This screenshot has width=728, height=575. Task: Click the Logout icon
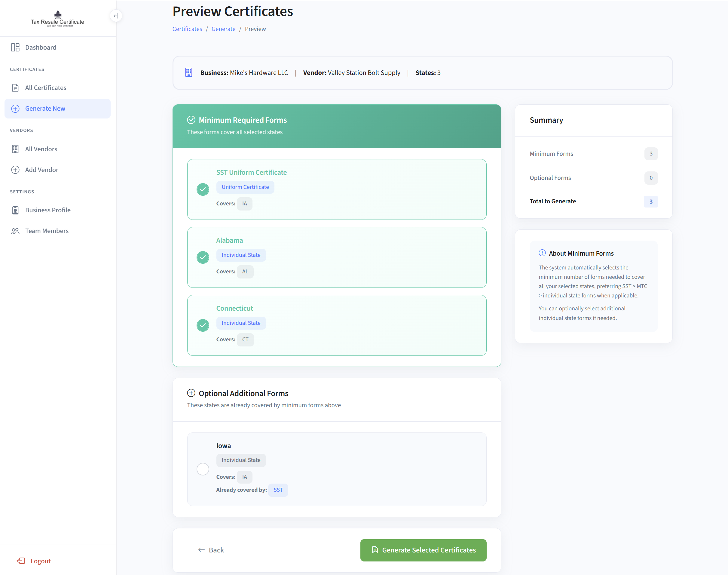21,561
